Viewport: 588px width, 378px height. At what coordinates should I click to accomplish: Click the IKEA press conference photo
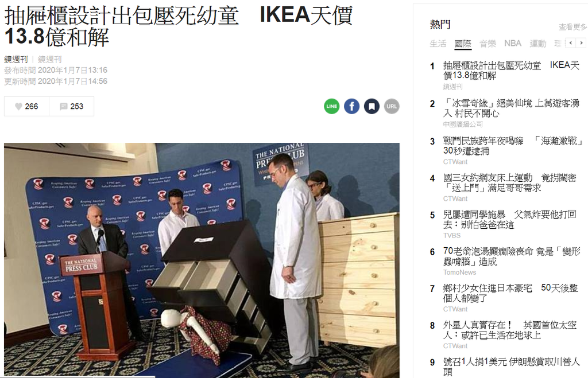[202, 260]
